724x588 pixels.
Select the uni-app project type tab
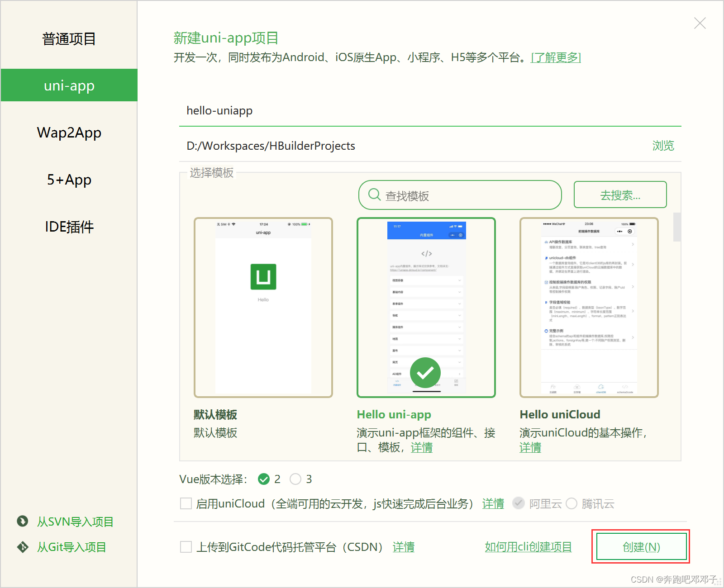[x=69, y=85]
